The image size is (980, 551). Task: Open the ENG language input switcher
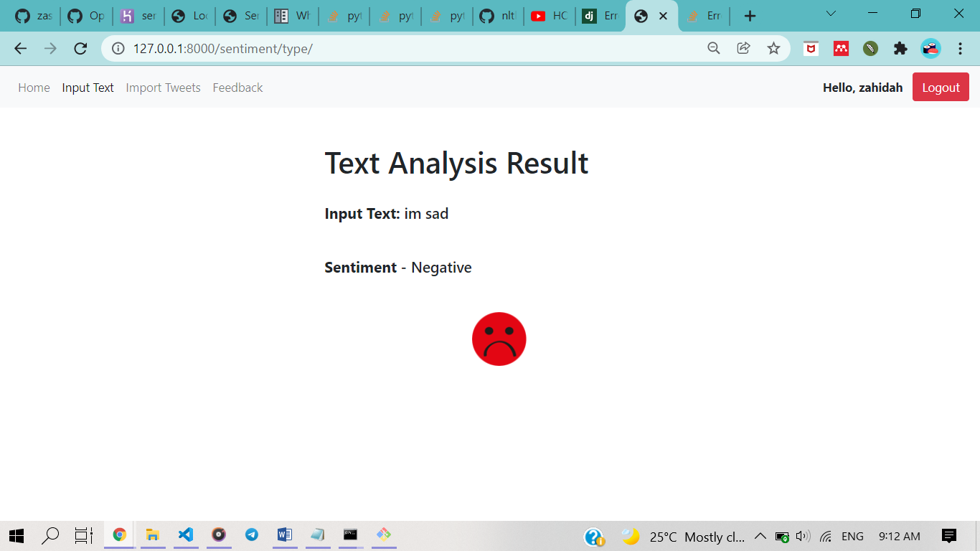coord(852,537)
